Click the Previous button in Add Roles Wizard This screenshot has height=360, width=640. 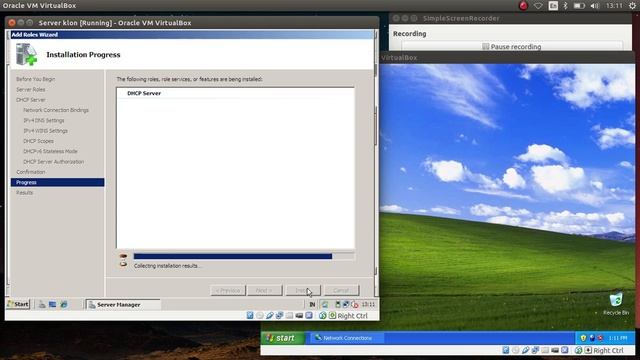pos(228,290)
